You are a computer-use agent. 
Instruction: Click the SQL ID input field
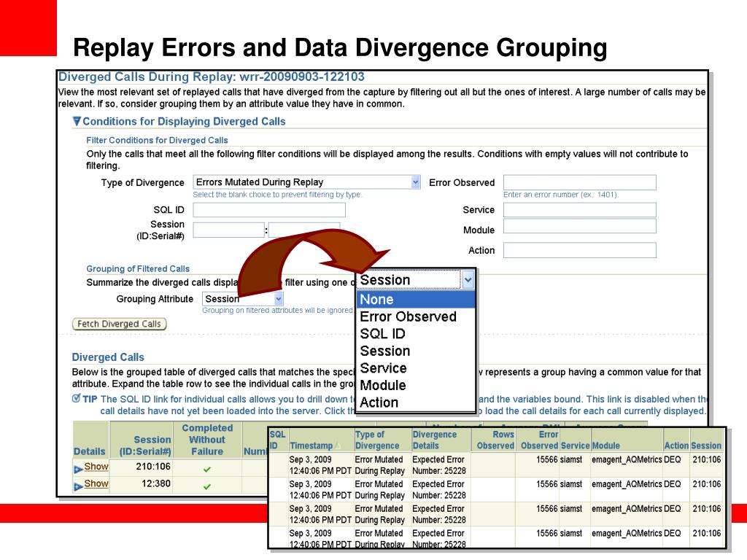pyautogui.click(x=268, y=210)
